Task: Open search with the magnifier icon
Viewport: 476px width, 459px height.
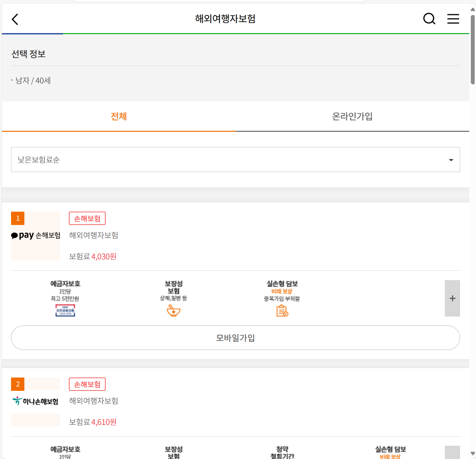Action: pos(429,19)
